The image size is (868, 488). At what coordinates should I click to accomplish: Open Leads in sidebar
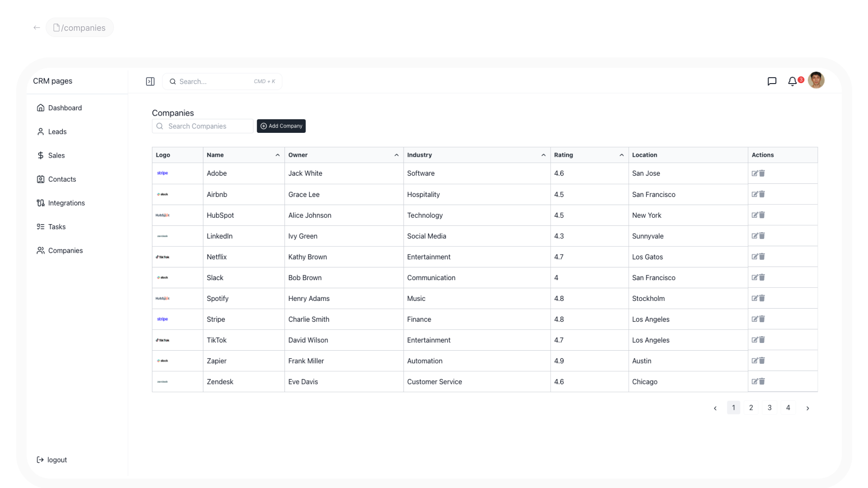tap(52, 131)
